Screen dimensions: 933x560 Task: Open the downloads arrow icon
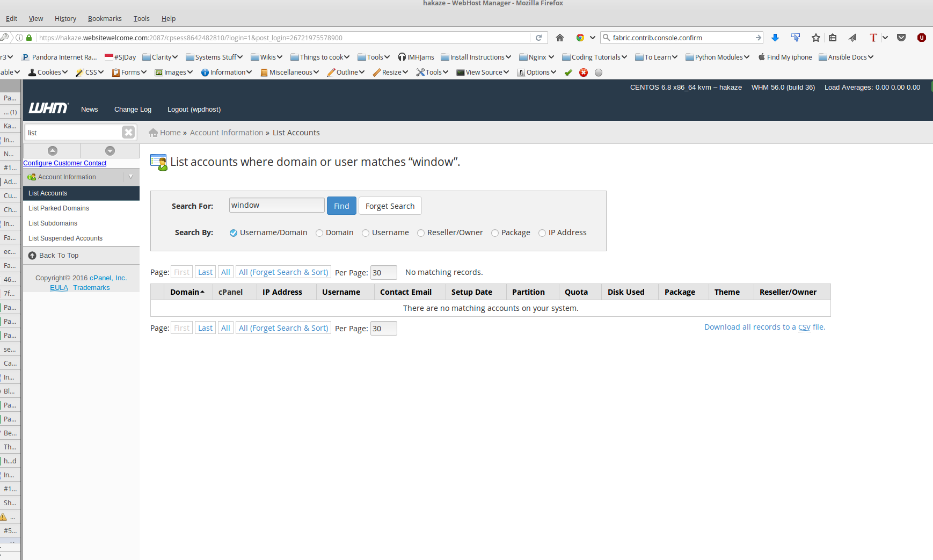pos(775,38)
